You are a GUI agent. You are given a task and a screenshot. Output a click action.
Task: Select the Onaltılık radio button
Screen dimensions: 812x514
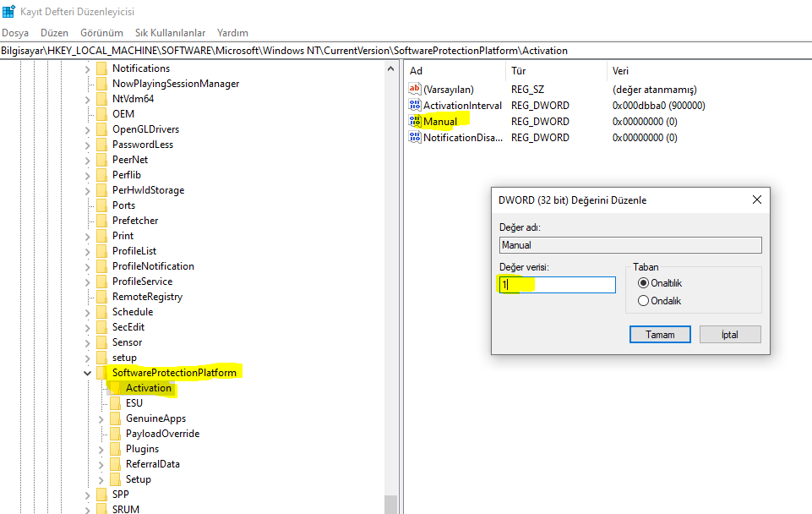coord(644,283)
